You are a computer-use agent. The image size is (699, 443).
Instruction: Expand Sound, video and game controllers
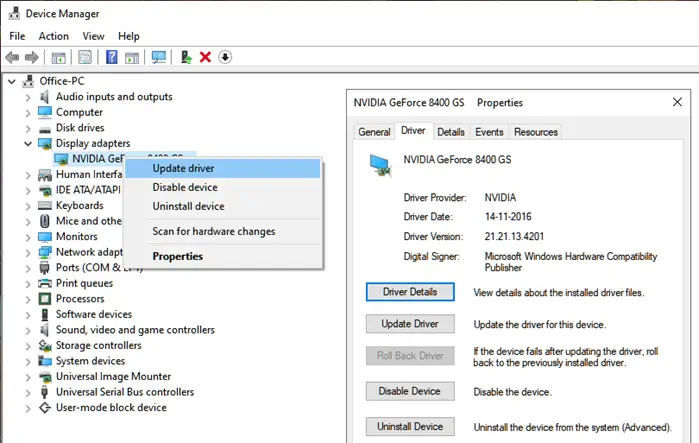pos(28,330)
